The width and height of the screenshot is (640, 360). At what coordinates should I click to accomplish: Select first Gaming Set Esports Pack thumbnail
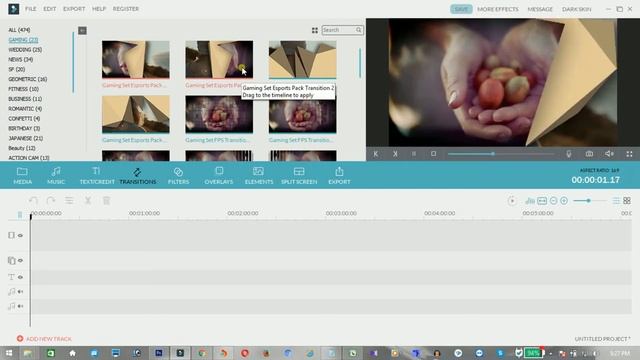pos(136,59)
